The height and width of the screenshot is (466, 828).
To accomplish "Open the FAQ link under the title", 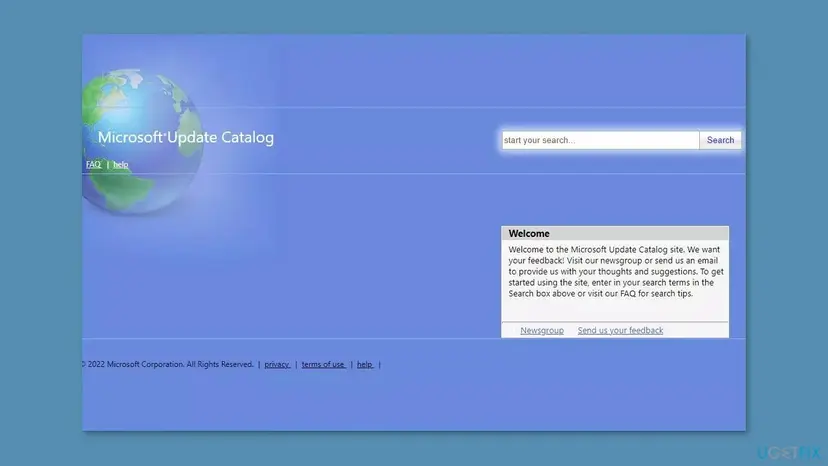I will coord(93,164).
